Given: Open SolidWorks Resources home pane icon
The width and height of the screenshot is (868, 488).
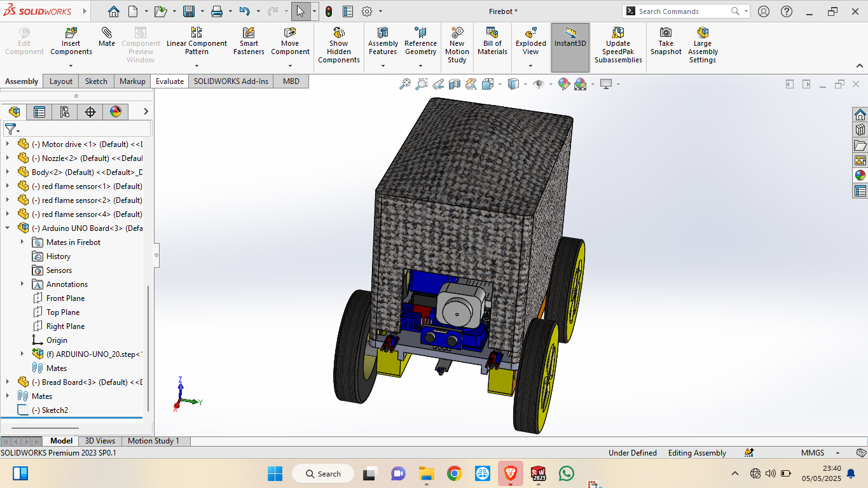Looking at the screenshot, I should coord(860,115).
